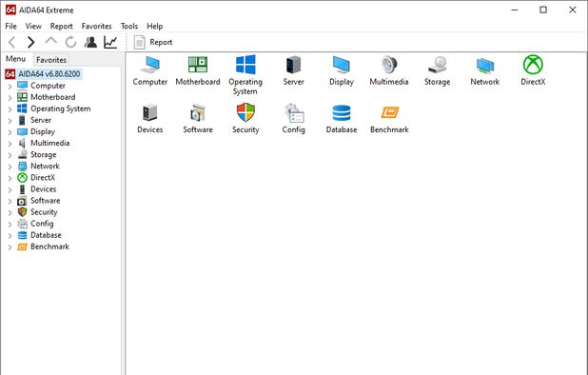Expand the Network tree node
Viewport: 588px width, 375px height.
click(x=10, y=167)
